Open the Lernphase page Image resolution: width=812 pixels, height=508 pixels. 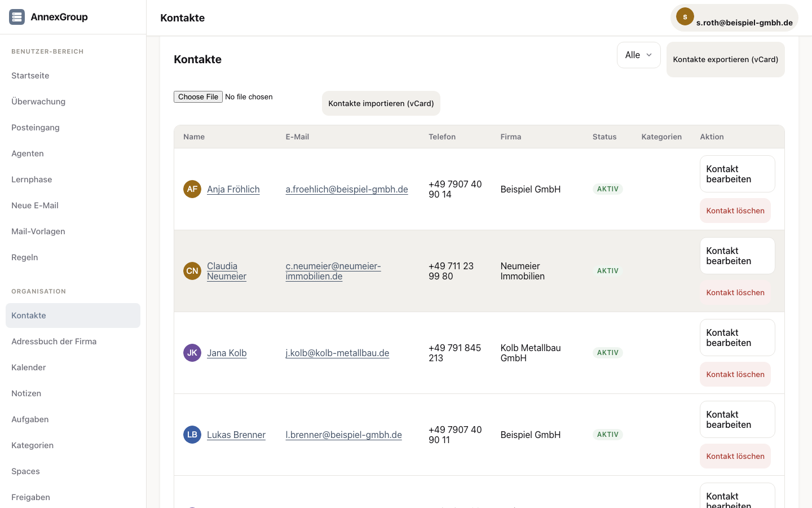click(x=73, y=179)
